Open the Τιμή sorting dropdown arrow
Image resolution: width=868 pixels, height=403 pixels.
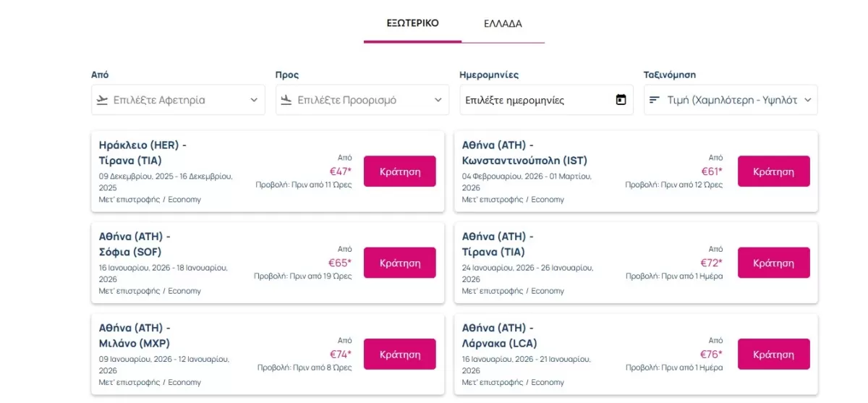[x=808, y=100]
